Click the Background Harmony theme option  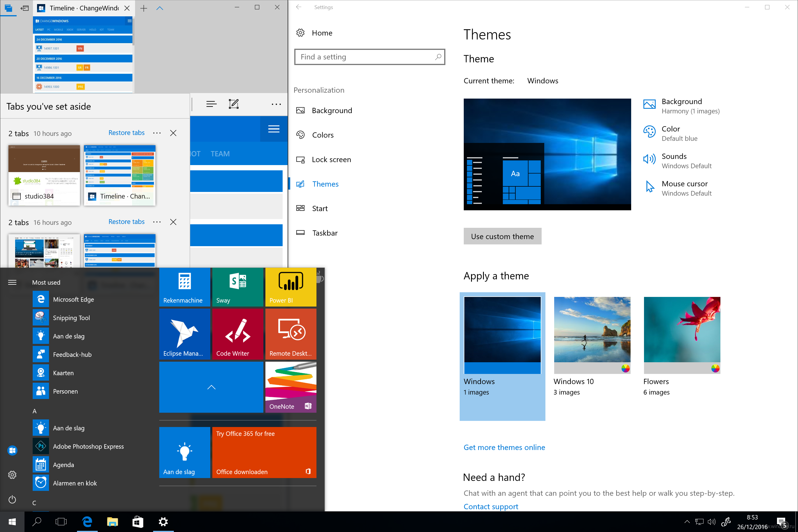tap(682, 106)
